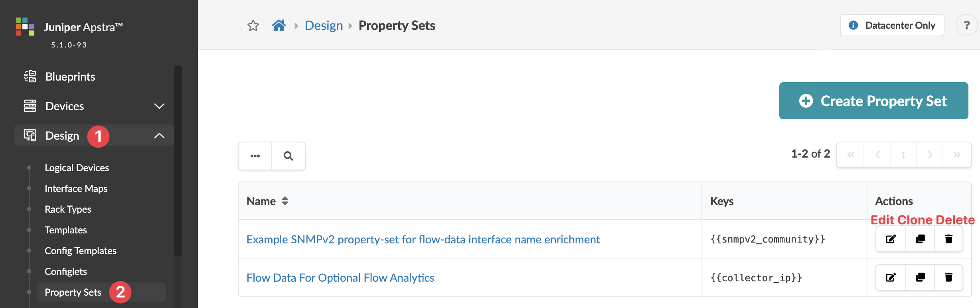
Task: Edit the SNMPv2 property set
Action: pyautogui.click(x=891, y=239)
